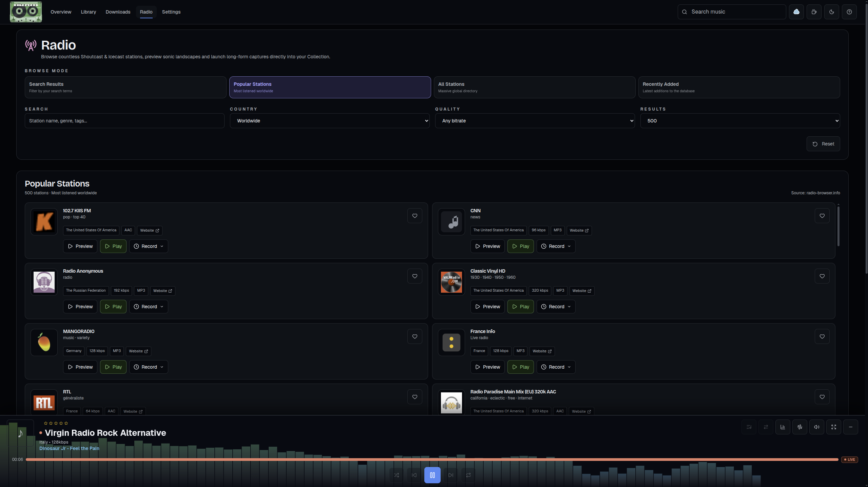Click the station list scrollbar thumb
This screenshot has height=487, width=868.
coord(838,226)
